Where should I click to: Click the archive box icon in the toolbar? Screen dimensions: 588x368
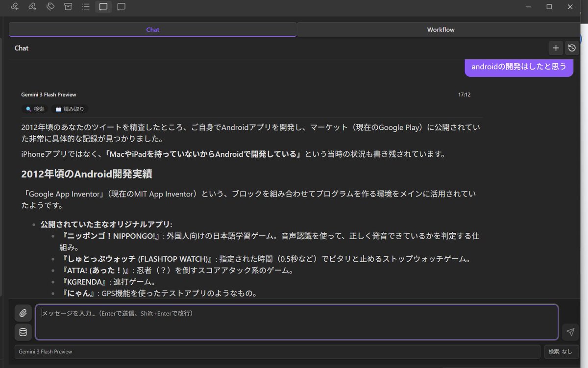tap(68, 7)
